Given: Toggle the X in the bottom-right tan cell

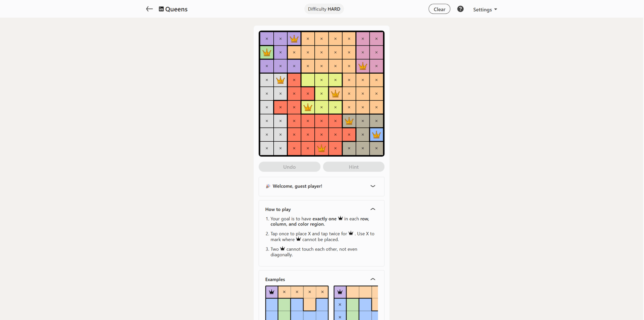Looking at the screenshot, I should [376, 148].
